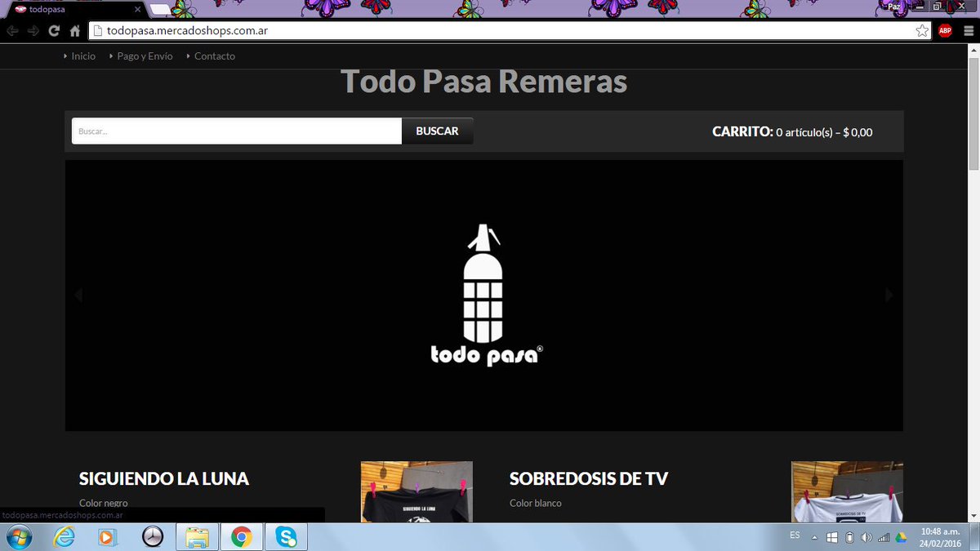Close the todopasa tab
980x551 pixels.
(x=138, y=9)
